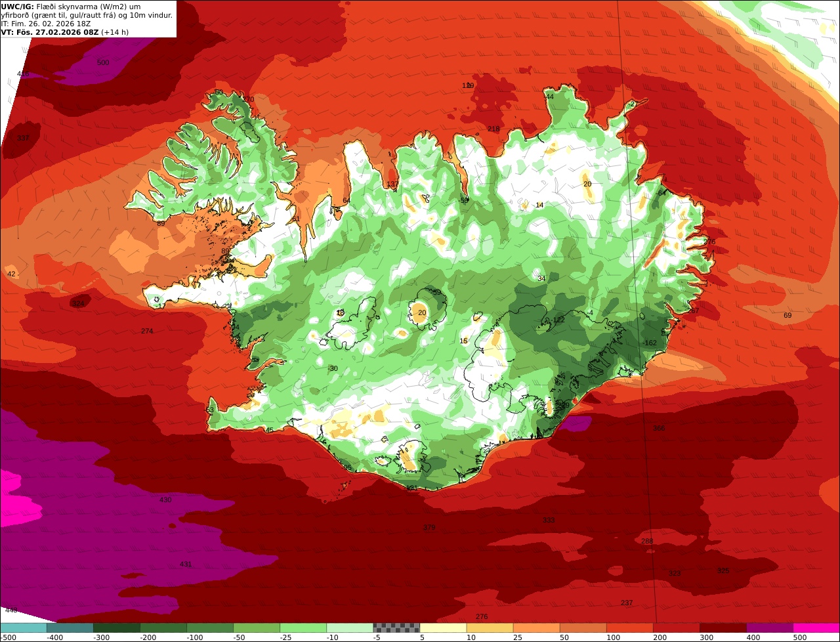Click the map value '430'
This screenshot has height=642, width=840.
tap(165, 500)
